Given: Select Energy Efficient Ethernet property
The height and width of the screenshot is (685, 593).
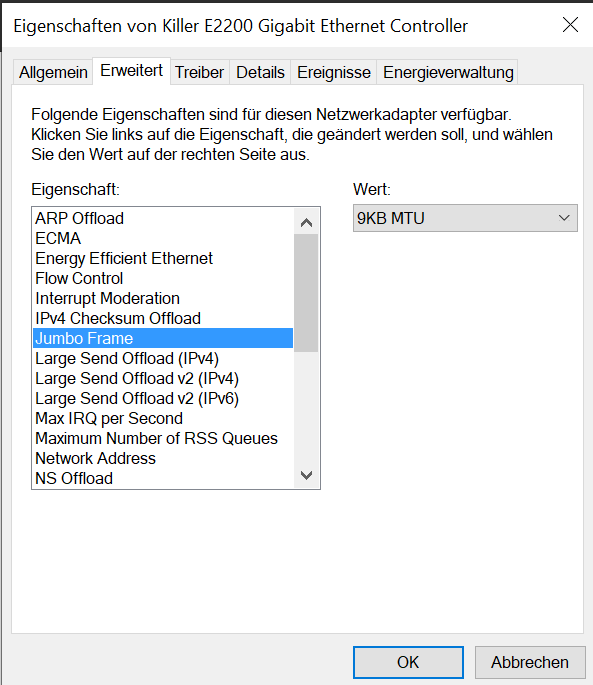Looking at the screenshot, I should (163, 258).
